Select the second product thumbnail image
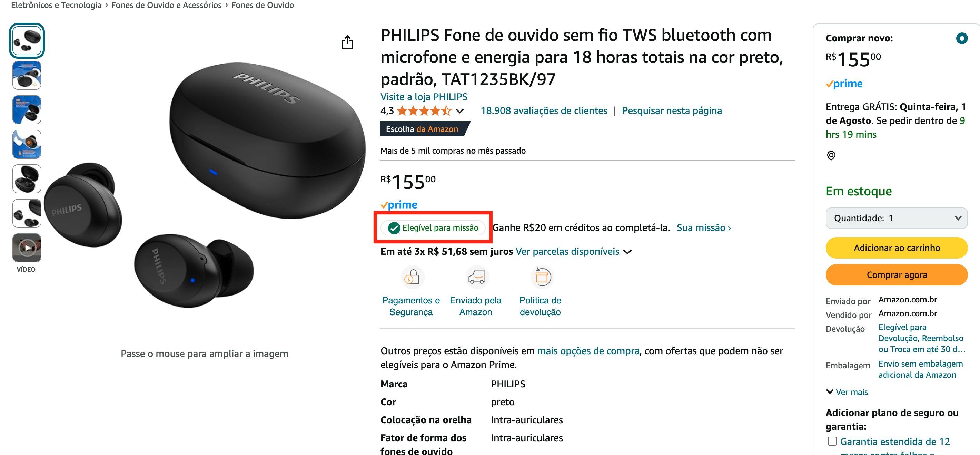The height and width of the screenshot is (455, 980). click(x=27, y=75)
